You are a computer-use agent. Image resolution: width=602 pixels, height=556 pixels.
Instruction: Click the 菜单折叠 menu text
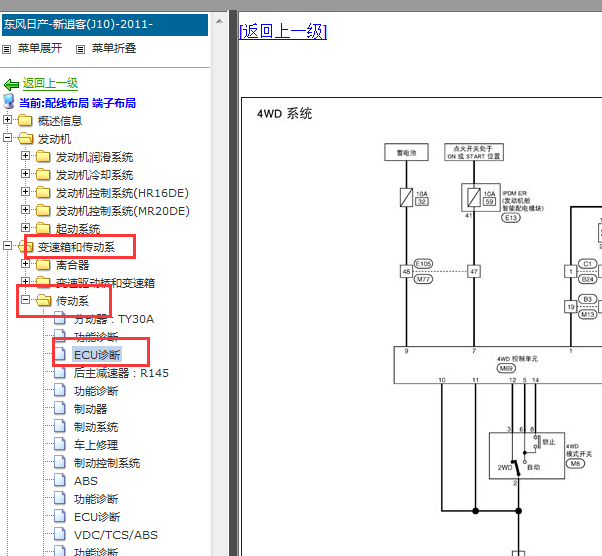[114, 48]
